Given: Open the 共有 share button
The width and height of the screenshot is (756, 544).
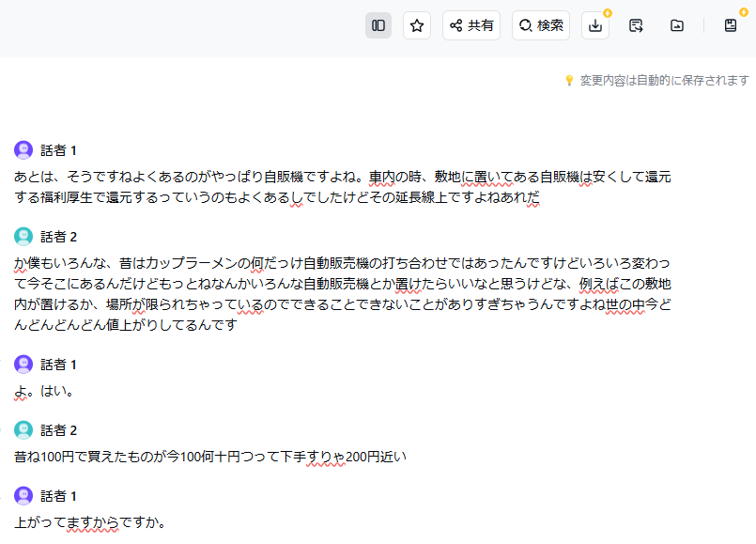Looking at the screenshot, I should coord(471,25).
